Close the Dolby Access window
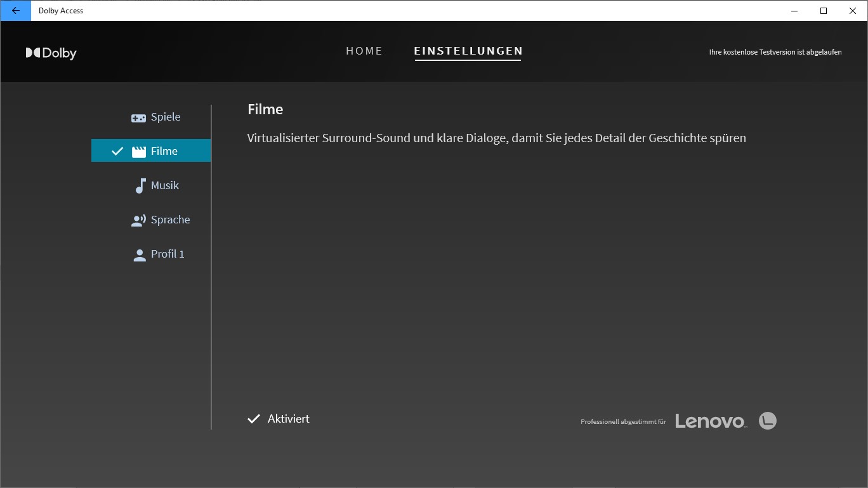The width and height of the screenshot is (868, 488). pos(853,11)
